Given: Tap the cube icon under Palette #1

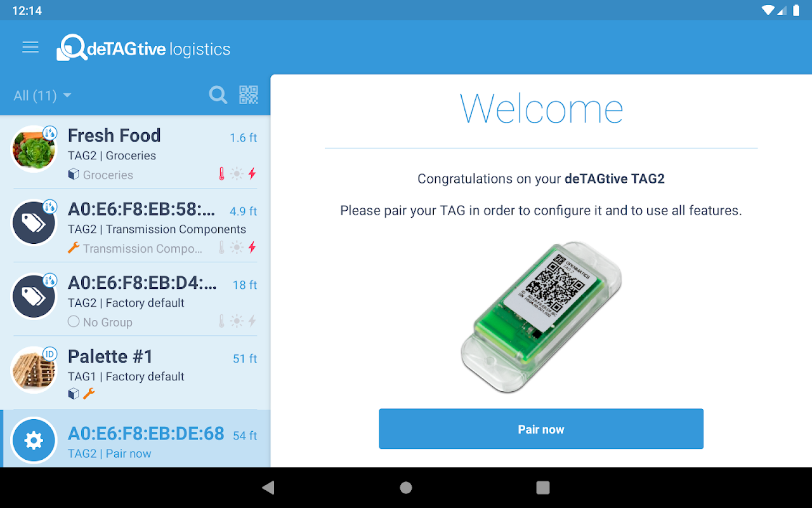Looking at the screenshot, I should [x=74, y=394].
